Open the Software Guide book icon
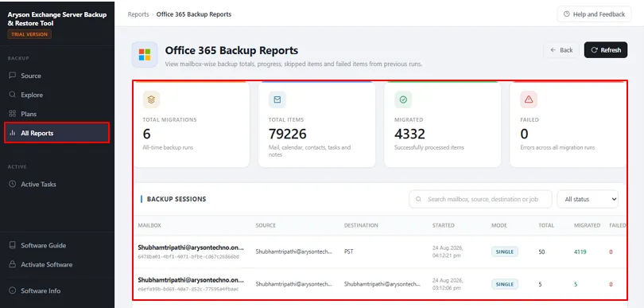This screenshot has width=644, height=308. tap(12, 245)
